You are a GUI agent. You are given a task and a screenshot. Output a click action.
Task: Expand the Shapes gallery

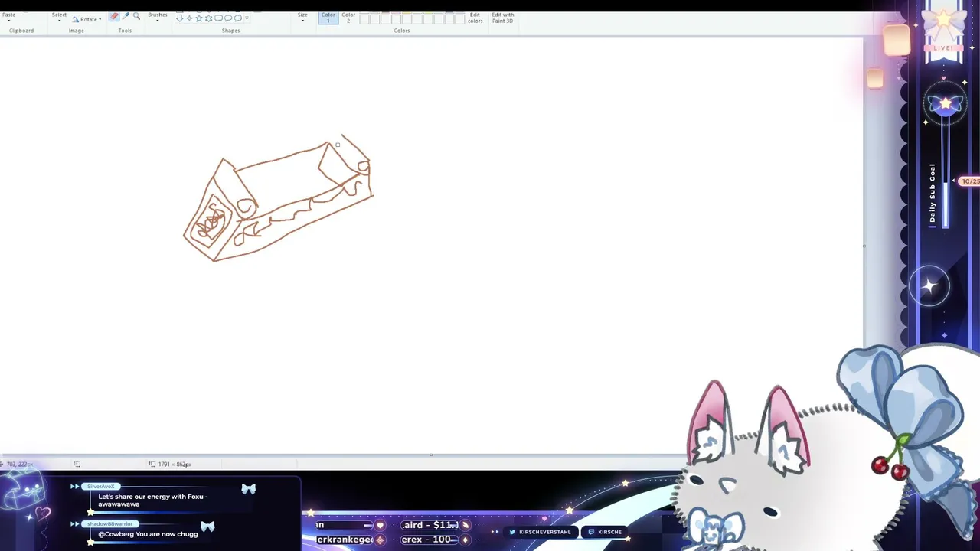[247, 18]
